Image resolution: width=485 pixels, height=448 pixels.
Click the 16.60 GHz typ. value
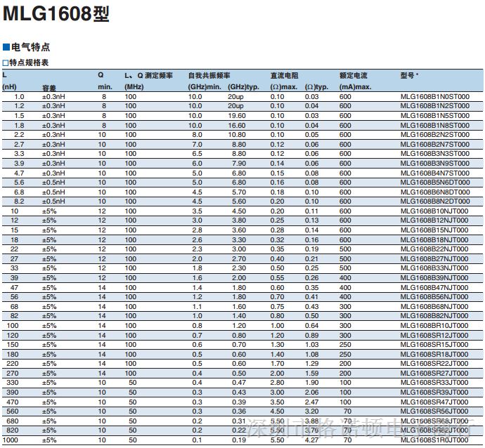point(237,126)
